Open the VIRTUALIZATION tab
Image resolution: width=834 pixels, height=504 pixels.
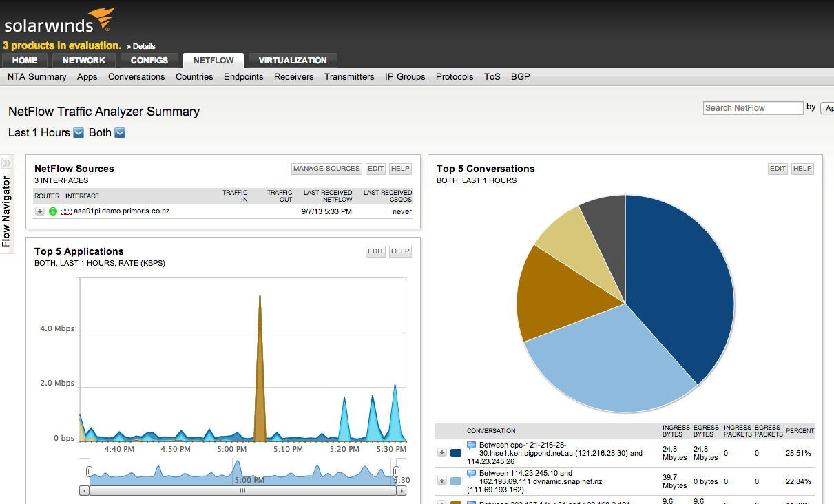293,61
